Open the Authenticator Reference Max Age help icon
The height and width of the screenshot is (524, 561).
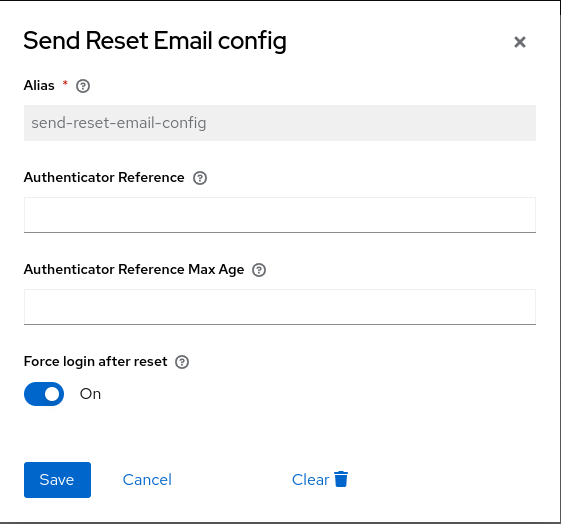pyautogui.click(x=259, y=270)
